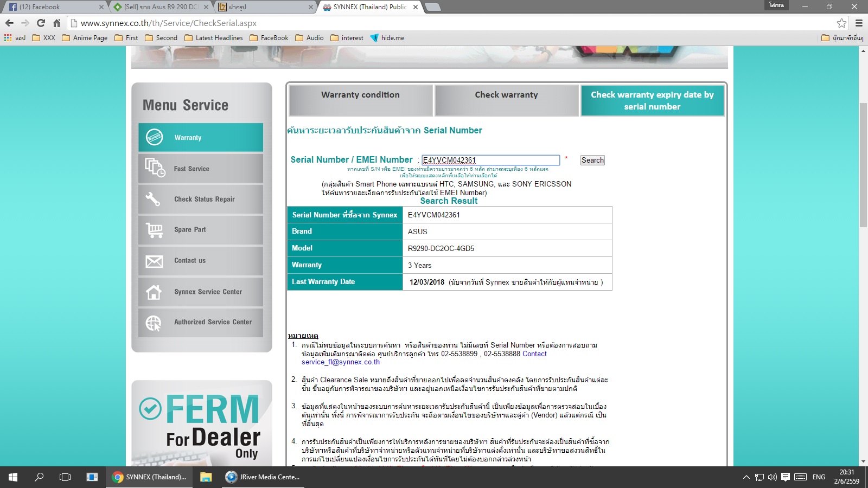
Task: Close the SYNNEX (Thailand) Public tab
Action: click(x=416, y=7)
